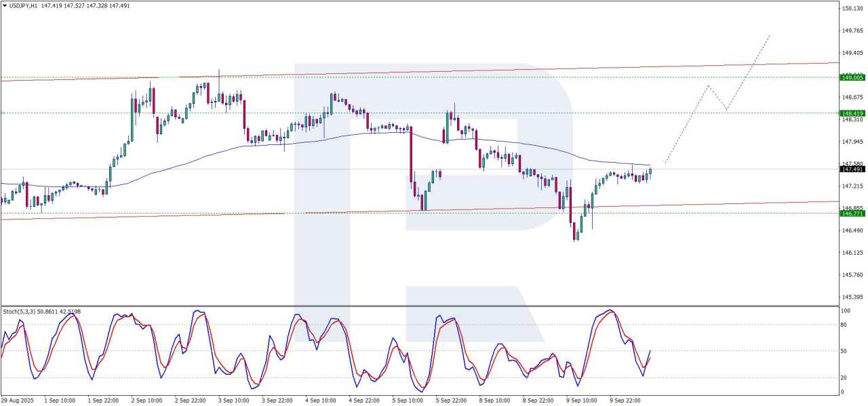Click the low price value 147.328
This screenshot has width=868, height=406.
tap(98, 6)
